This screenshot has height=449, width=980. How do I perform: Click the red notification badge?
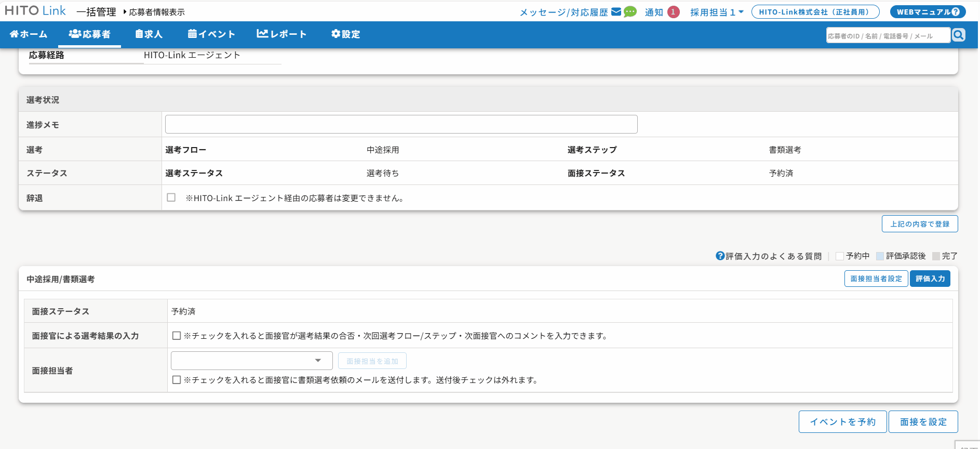(x=673, y=12)
